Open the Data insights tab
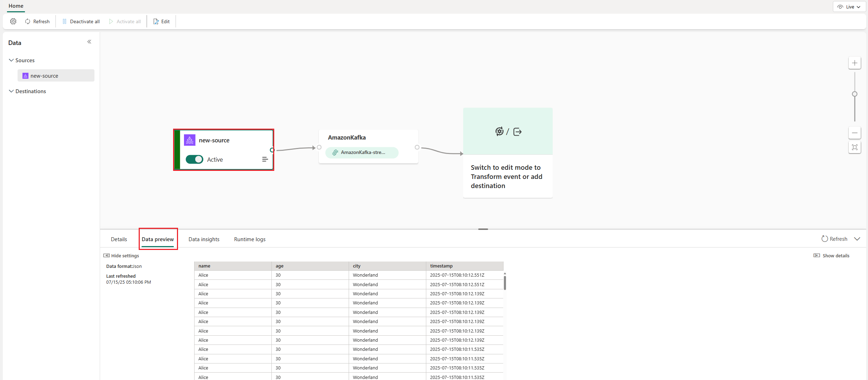 (x=204, y=239)
